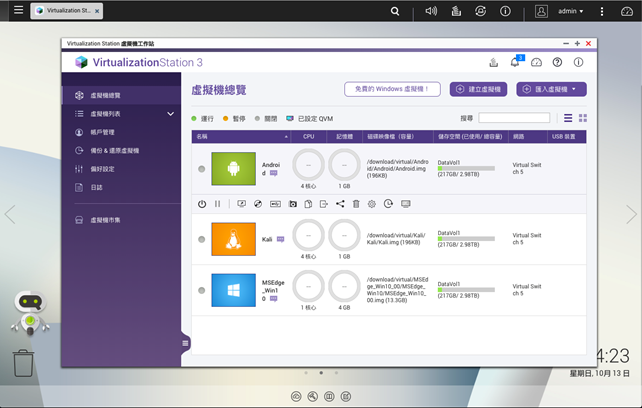Screen dimensions: 642x408
Task: Collapse the sidebar with handle button
Action: [185, 343]
